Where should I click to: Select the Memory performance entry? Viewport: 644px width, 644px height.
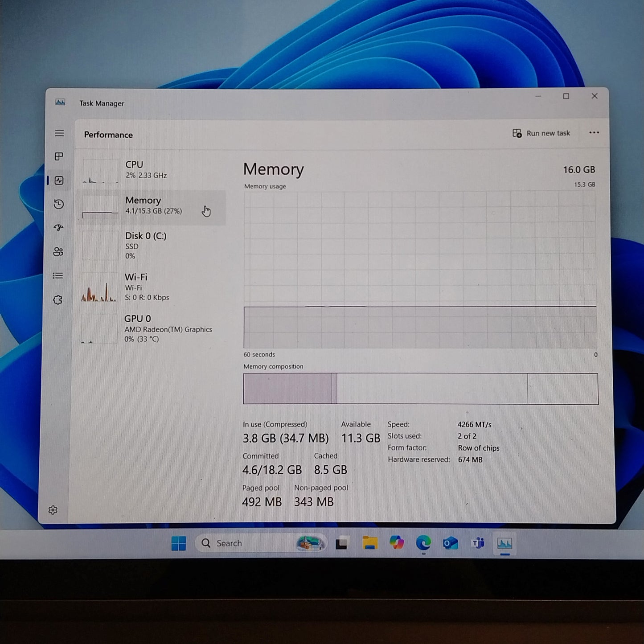pos(152,207)
